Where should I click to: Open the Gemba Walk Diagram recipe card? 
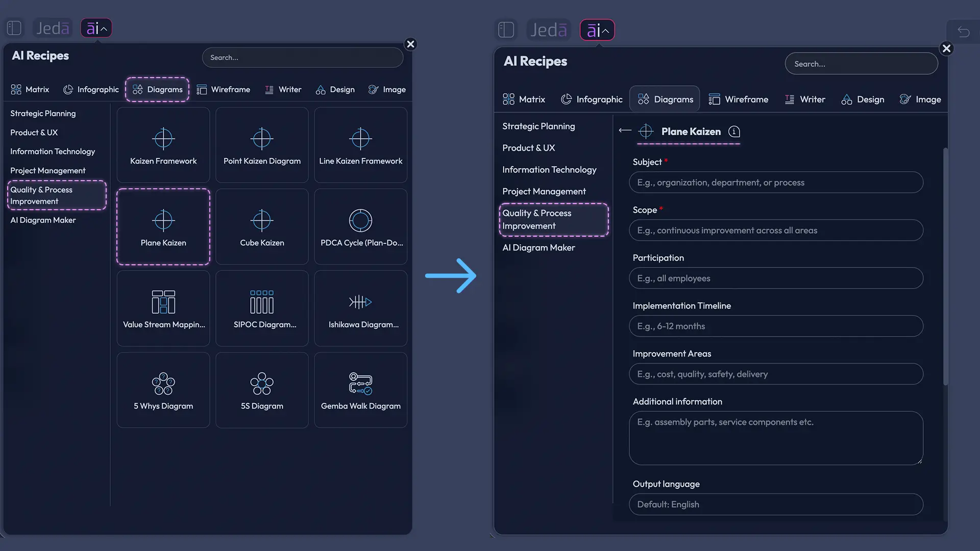(x=361, y=390)
